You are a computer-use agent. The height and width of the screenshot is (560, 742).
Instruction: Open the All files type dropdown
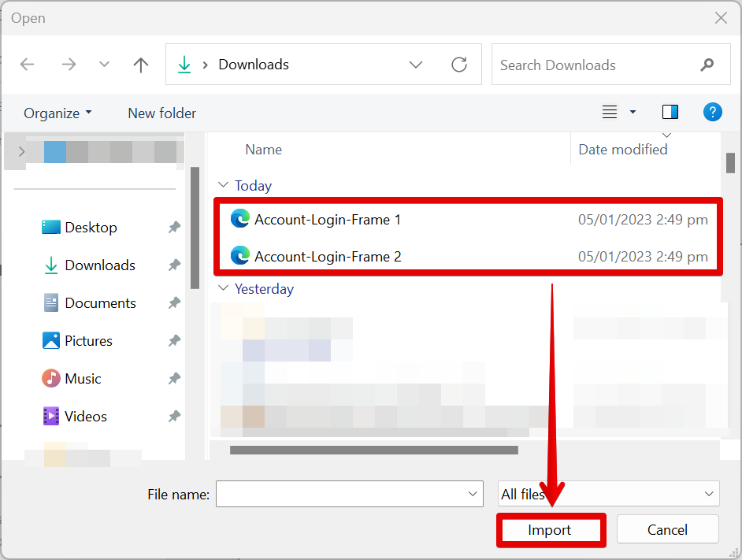pyautogui.click(x=608, y=495)
